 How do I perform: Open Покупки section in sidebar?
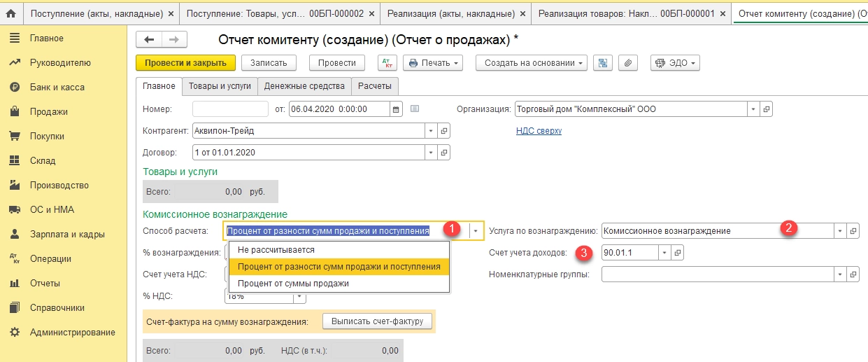click(47, 136)
